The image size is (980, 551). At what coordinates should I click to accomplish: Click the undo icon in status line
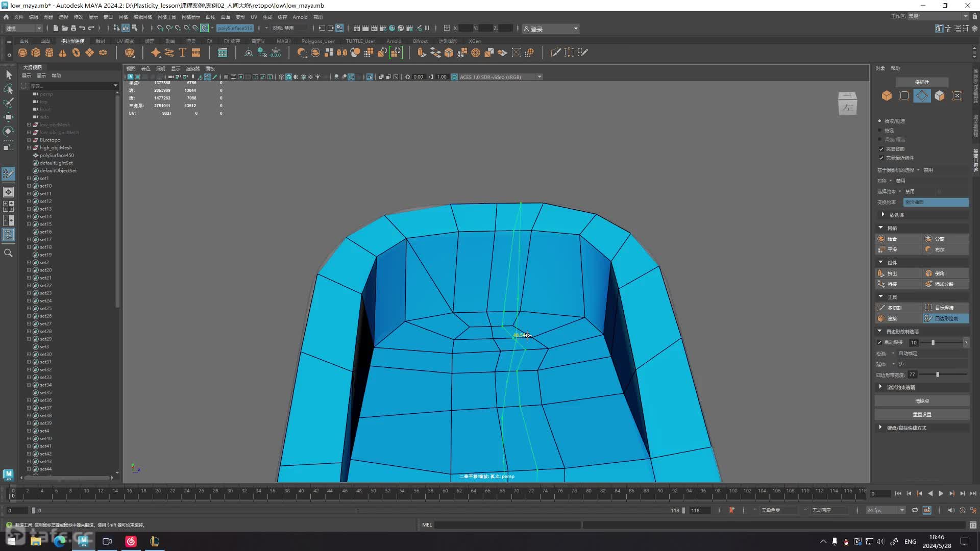pos(82,28)
